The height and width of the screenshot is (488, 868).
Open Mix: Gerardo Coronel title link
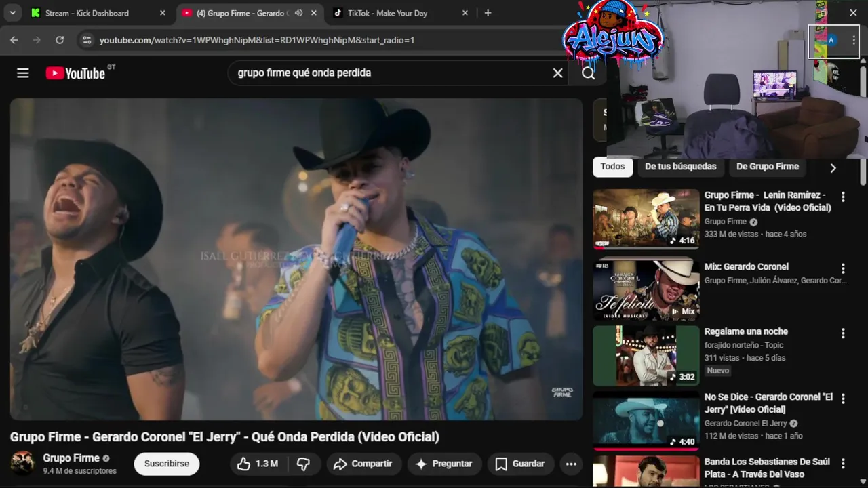pos(746,266)
